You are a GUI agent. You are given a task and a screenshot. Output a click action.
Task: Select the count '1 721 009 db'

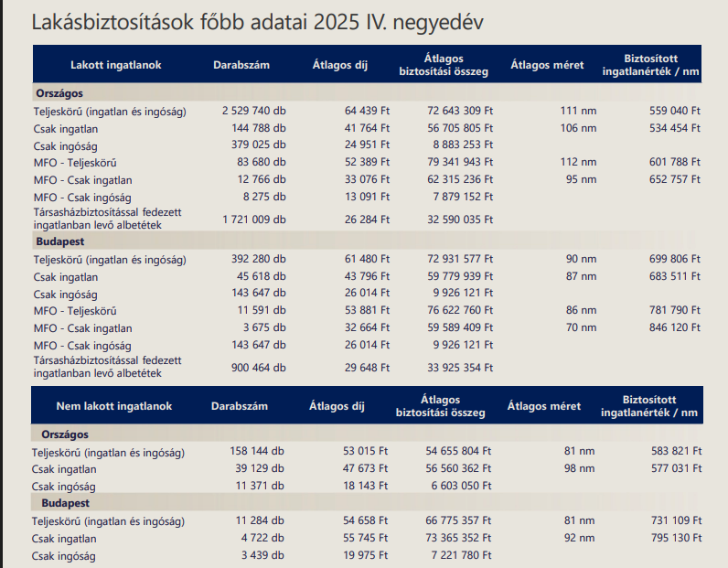pyautogui.click(x=254, y=220)
